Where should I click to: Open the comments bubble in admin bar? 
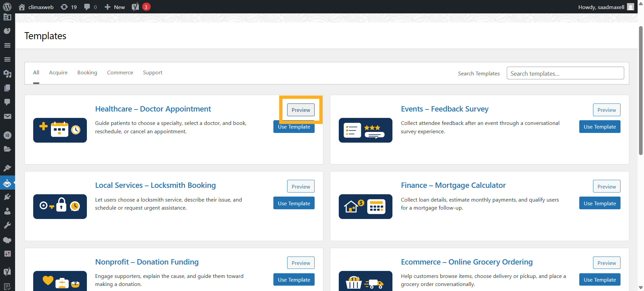pos(87,7)
